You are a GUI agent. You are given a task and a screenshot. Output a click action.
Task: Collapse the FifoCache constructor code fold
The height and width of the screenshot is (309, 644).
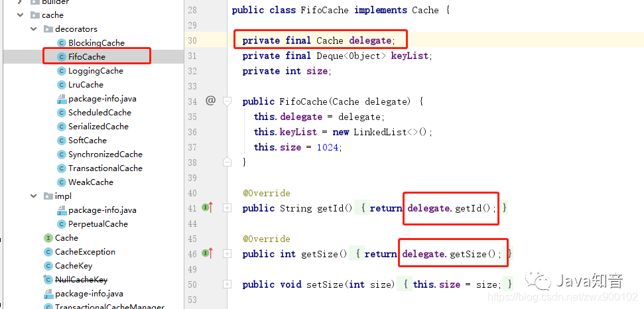[x=227, y=101]
